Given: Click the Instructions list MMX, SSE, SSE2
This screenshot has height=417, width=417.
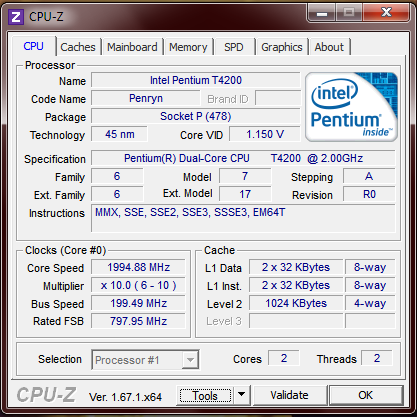Looking at the screenshot, I should 243,218.
